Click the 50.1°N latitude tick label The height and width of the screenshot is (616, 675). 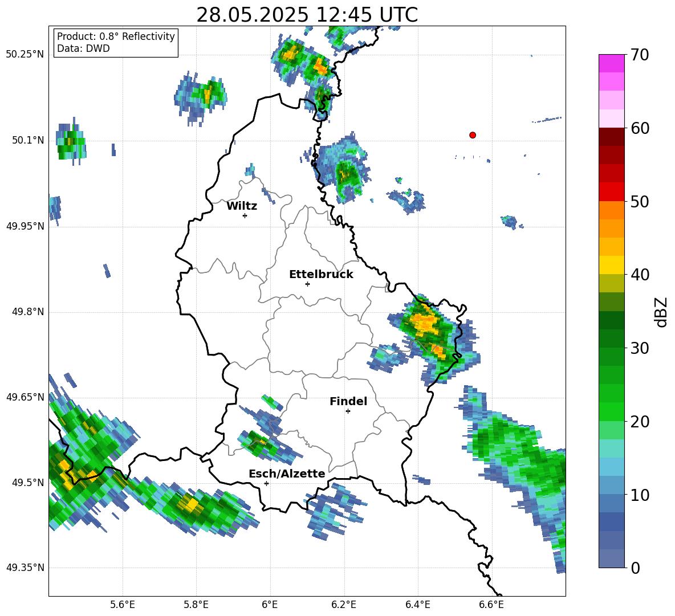point(27,140)
